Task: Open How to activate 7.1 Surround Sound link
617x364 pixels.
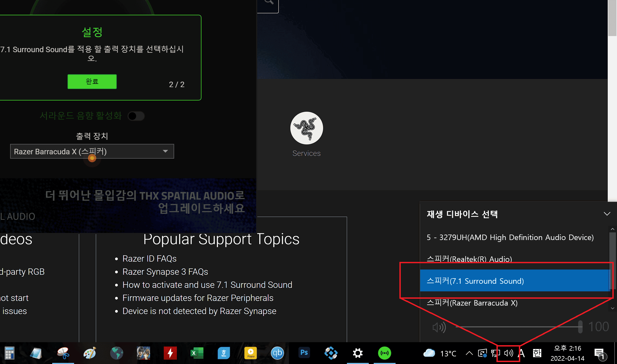Action: [207, 285]
